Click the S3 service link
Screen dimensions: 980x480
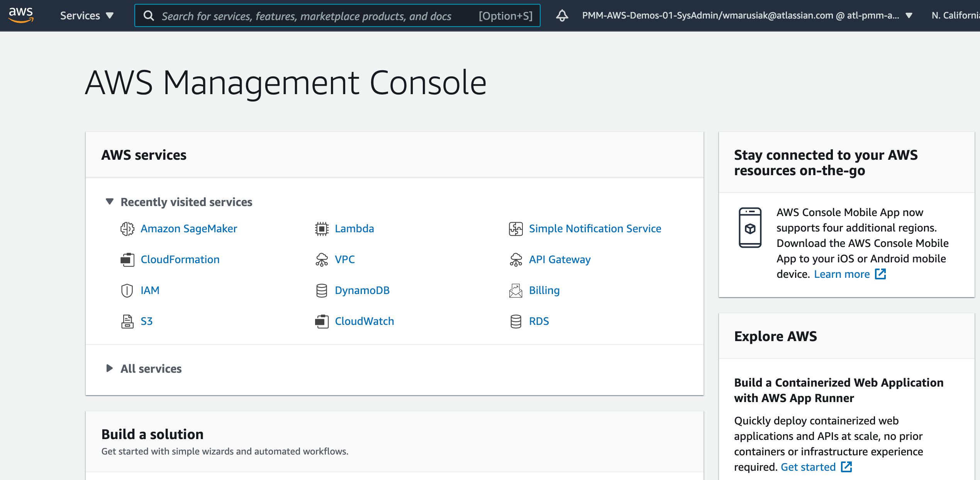tap(147, 321)
